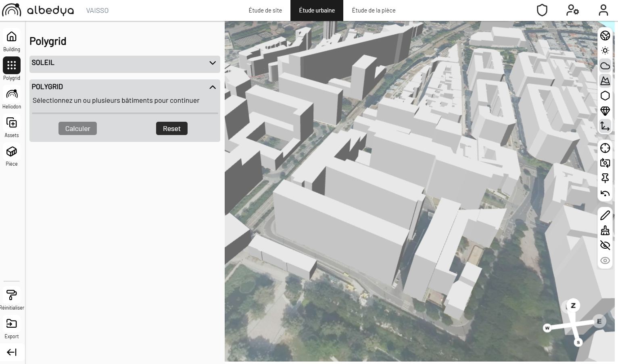Click the Polygrid panel heading
The width and height of the screenshot is (618, 364).
pyautogui.click(x=48, y=41)
